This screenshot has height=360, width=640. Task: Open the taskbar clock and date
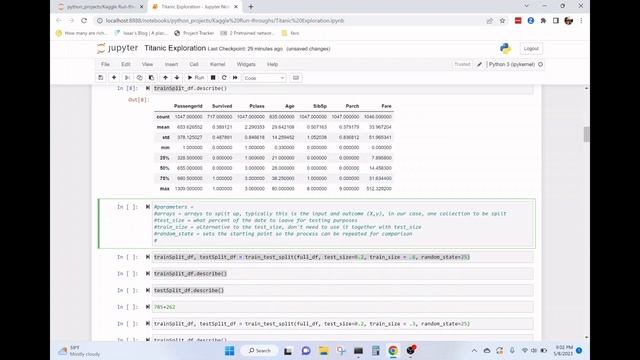tap(563, 351)
